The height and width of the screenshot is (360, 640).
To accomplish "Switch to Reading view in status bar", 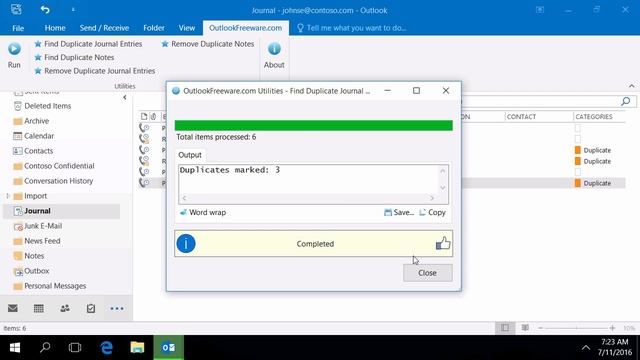I will [x=525, y=328].
